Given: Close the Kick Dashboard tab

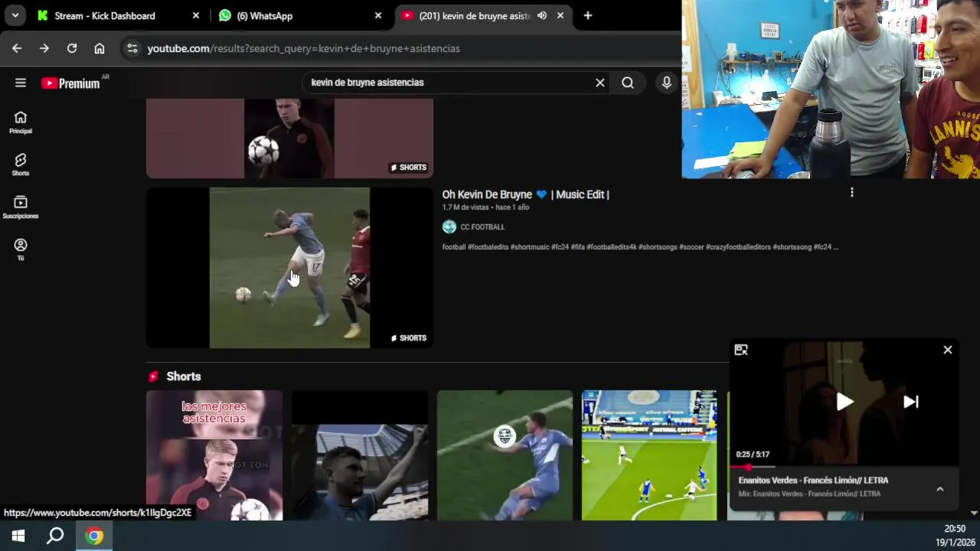Looking at the screenshot, I should click(196, 15).
